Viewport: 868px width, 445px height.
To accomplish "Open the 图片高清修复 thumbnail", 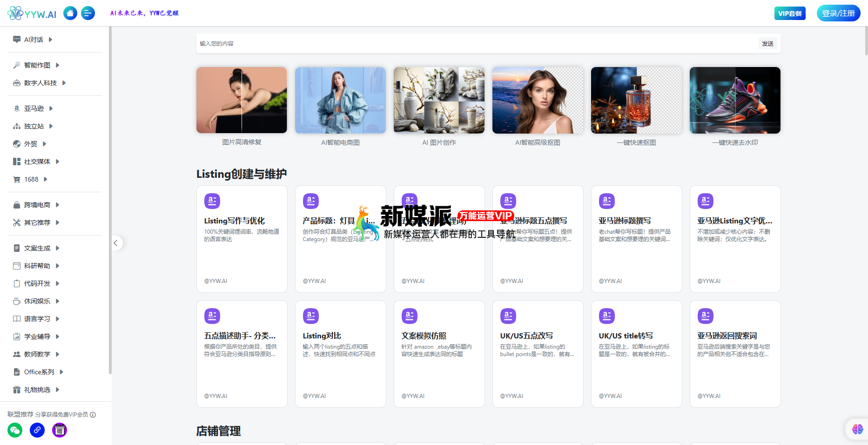I will click(242, 100).
